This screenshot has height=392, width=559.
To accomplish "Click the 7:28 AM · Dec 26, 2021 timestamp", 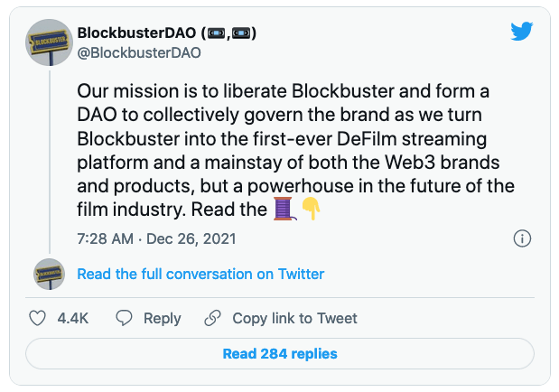I will (156, 238).
